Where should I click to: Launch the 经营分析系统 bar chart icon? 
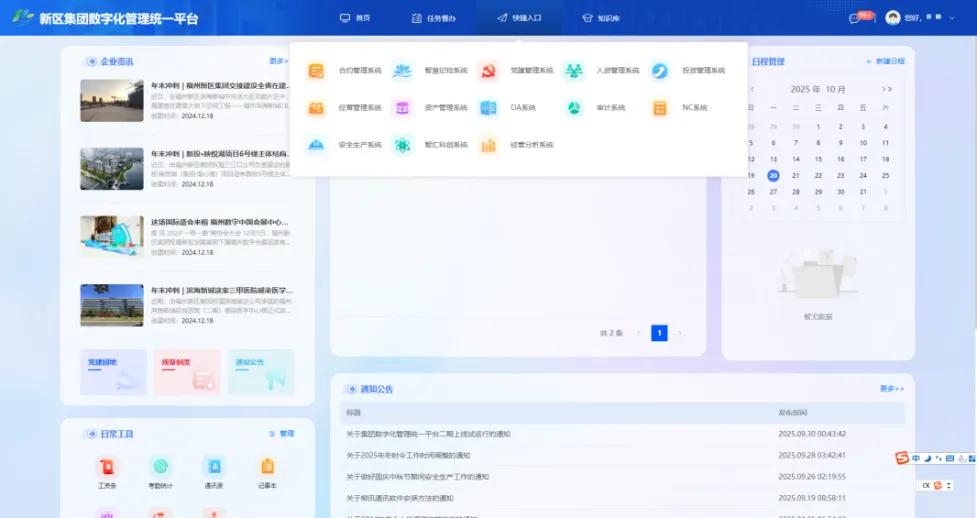coord(488,145)
